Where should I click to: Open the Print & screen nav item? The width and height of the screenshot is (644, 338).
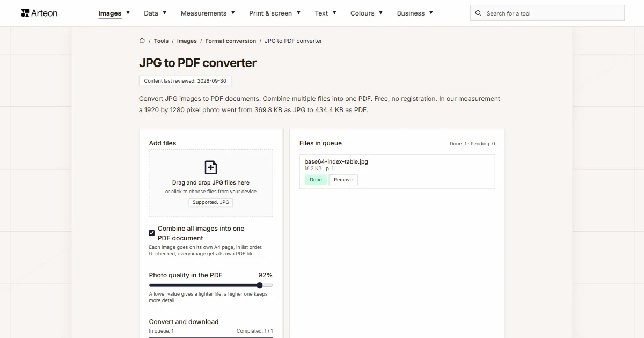270,13
